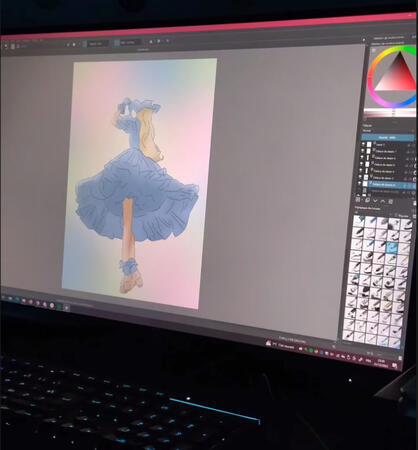Image resolution: width=418 pixels, height=450 pixels.
Task: Click the duplicate layer icon
Action: [x=367, y=200]
